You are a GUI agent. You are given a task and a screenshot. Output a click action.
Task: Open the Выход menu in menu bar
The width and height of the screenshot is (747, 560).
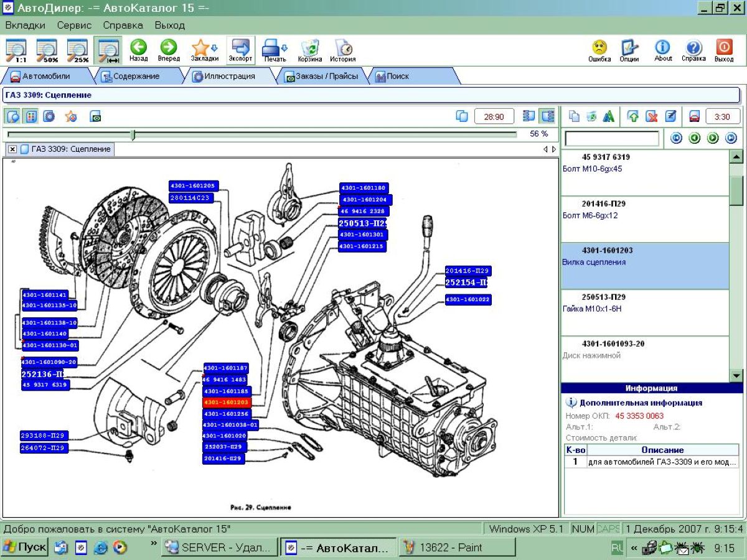tap(170, 26)
